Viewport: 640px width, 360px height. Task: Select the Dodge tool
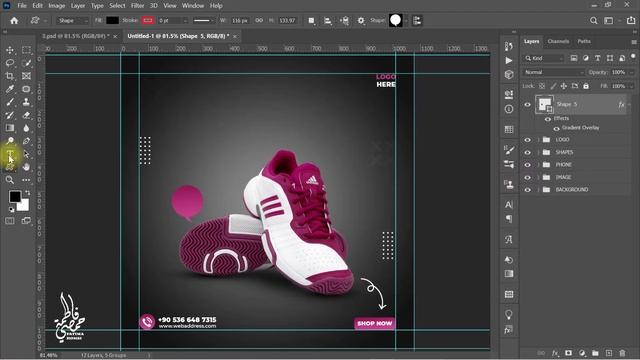(10, 141)
